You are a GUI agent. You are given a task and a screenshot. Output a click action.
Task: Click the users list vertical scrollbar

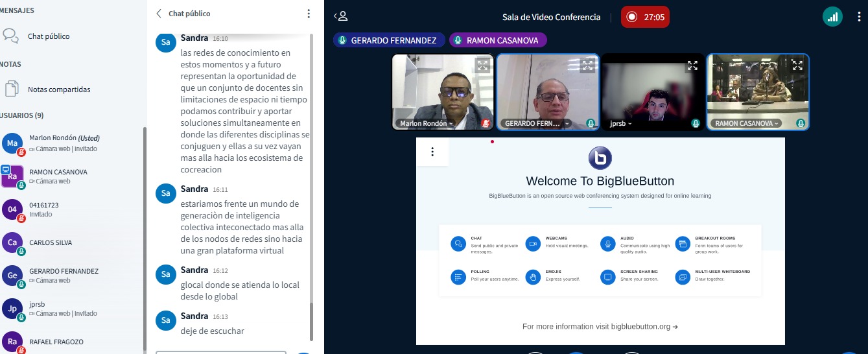tap(145, 240)
